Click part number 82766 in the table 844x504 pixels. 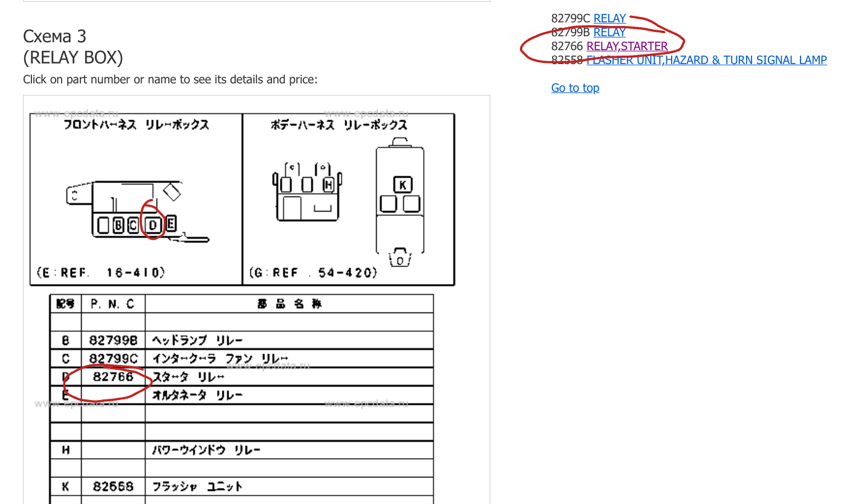click(x=113, y=377)
